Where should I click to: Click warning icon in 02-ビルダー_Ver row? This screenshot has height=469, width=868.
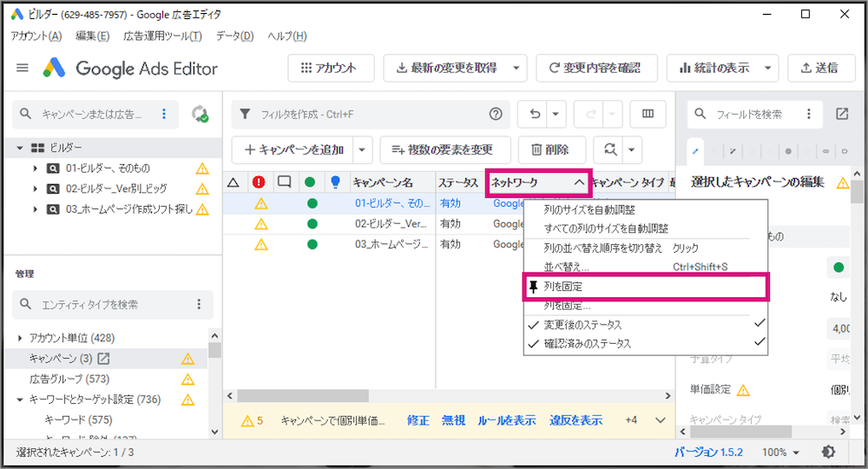click(260, 224)
